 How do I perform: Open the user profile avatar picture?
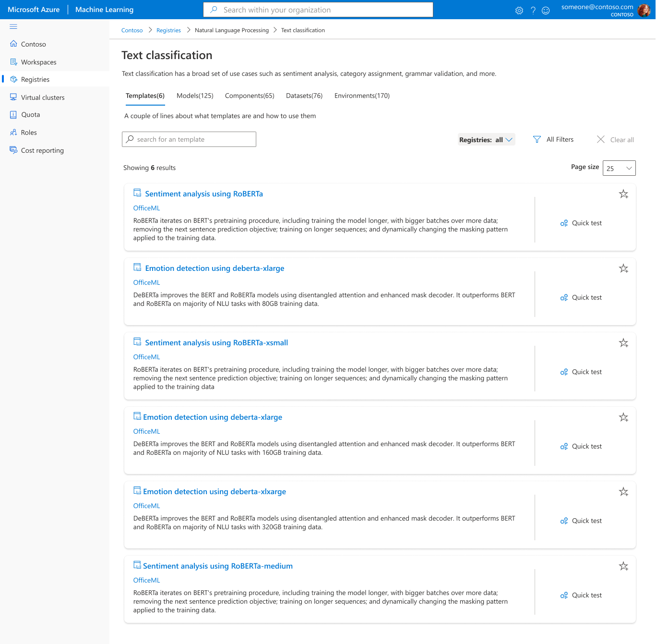coord(644,10)
